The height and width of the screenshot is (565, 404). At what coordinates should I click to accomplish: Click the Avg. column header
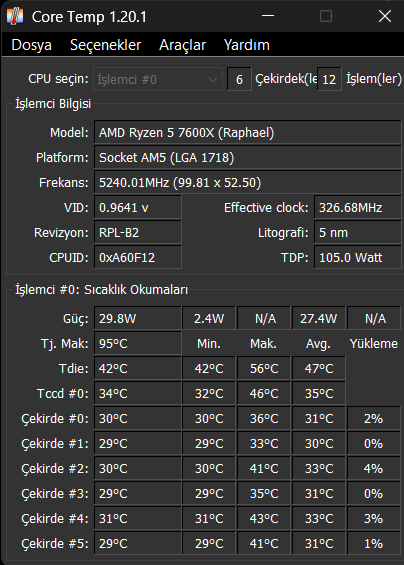click(318, 344)
